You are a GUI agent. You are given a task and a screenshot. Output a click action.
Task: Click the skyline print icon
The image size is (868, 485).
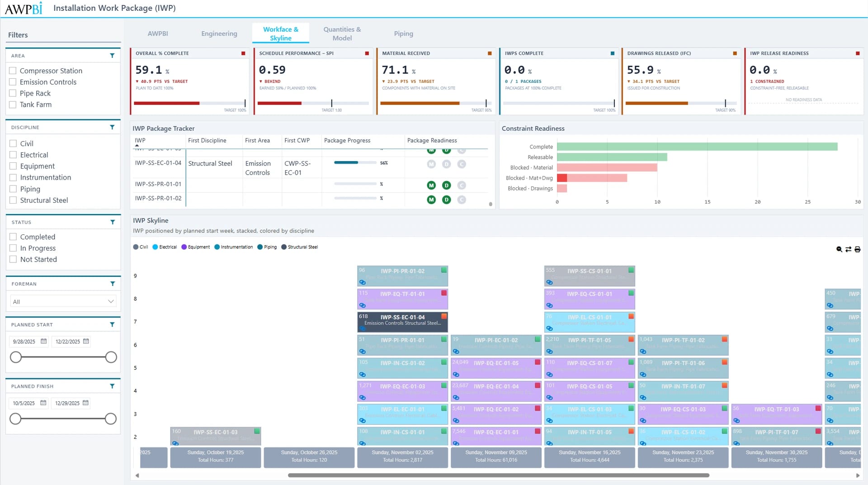858,249
